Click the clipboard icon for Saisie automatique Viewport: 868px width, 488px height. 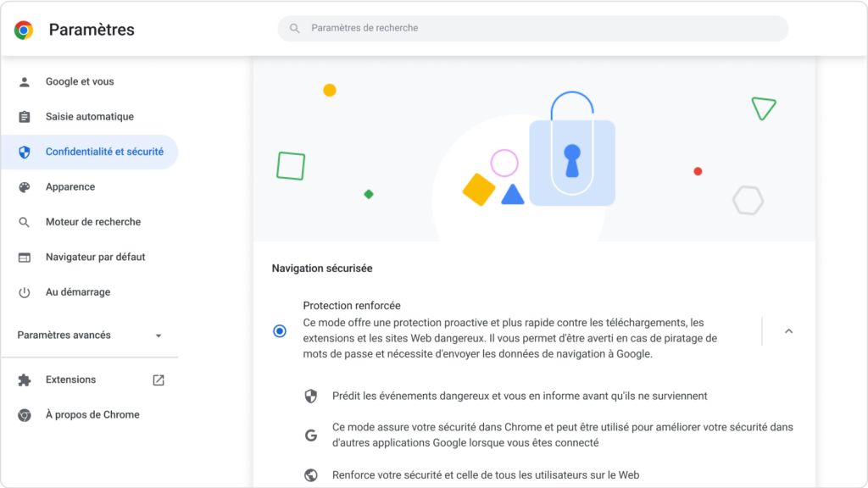click(x=25, y=117)
